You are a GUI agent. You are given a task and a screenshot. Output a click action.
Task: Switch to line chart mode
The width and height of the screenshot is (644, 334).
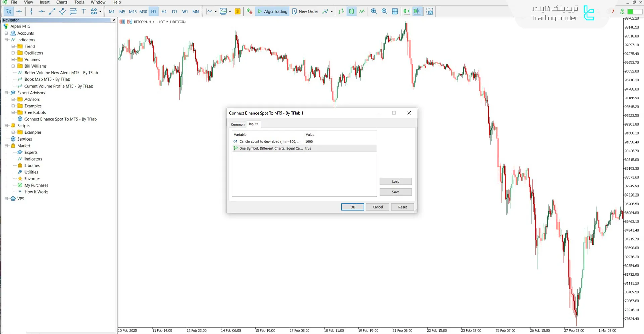(x=362, y=11)
